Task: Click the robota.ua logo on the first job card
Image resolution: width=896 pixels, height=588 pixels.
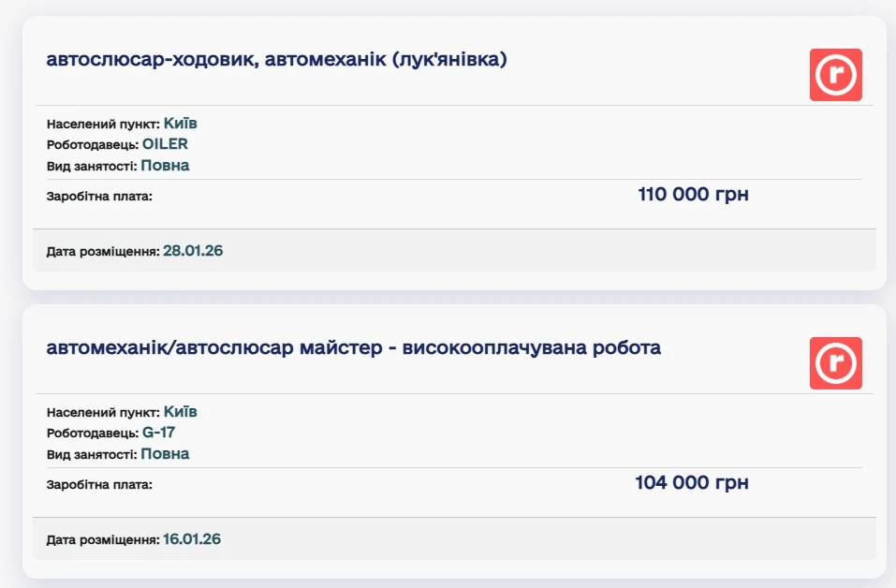Action: tap(836, 74)
